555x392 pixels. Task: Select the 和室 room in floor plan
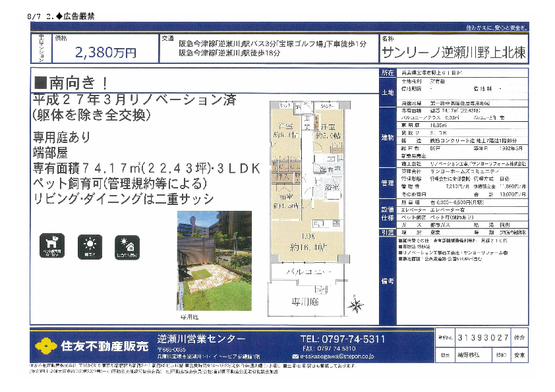(287, 200)
